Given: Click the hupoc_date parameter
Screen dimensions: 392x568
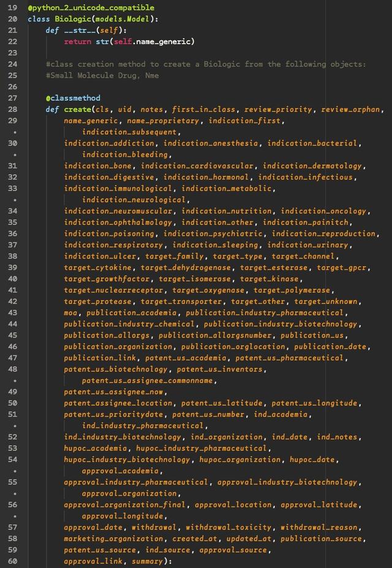Looking at the screenshot, I should (x=312, y=460).
